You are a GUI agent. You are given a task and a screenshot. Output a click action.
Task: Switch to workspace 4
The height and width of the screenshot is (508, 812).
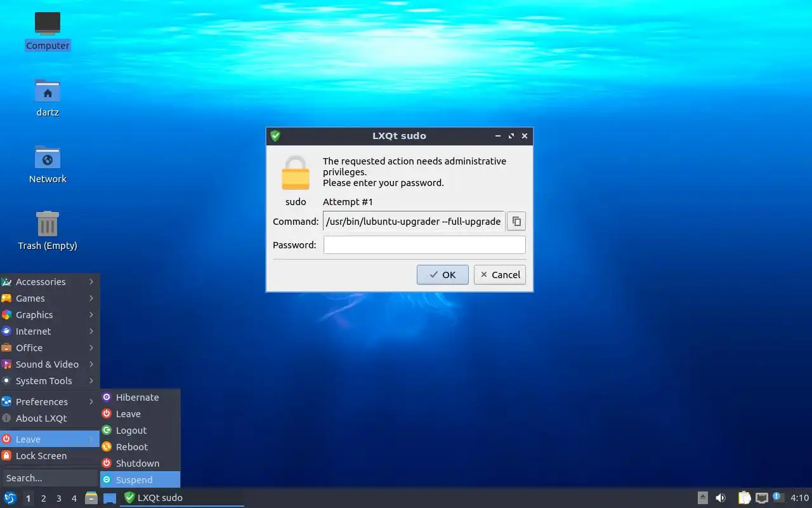74,498
